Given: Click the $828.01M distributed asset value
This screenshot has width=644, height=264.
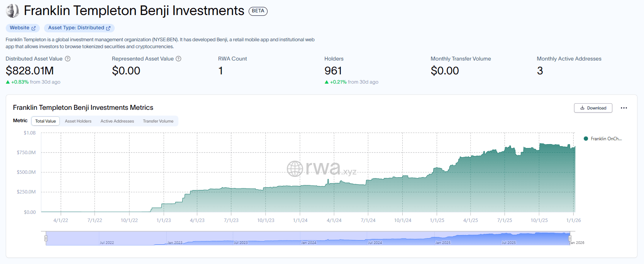Looking at the screenshot, I should (30, 71).
